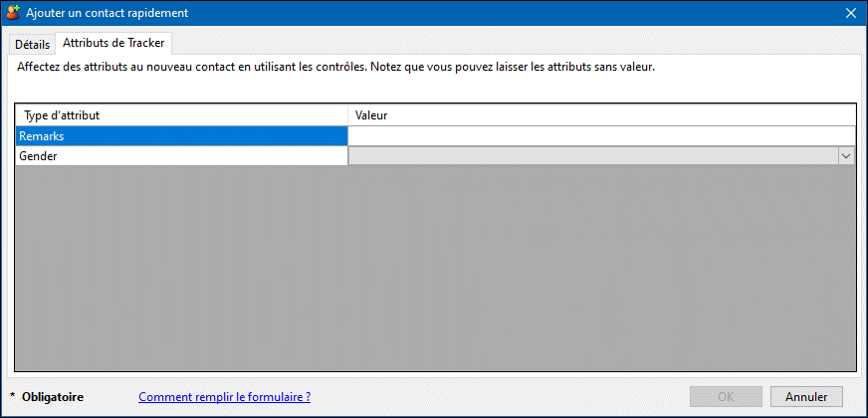Image resolution: width=868 pixels, height=418 pixels.
Task: Select the Attributs de Tracker tab
Action: pos(113,44)
